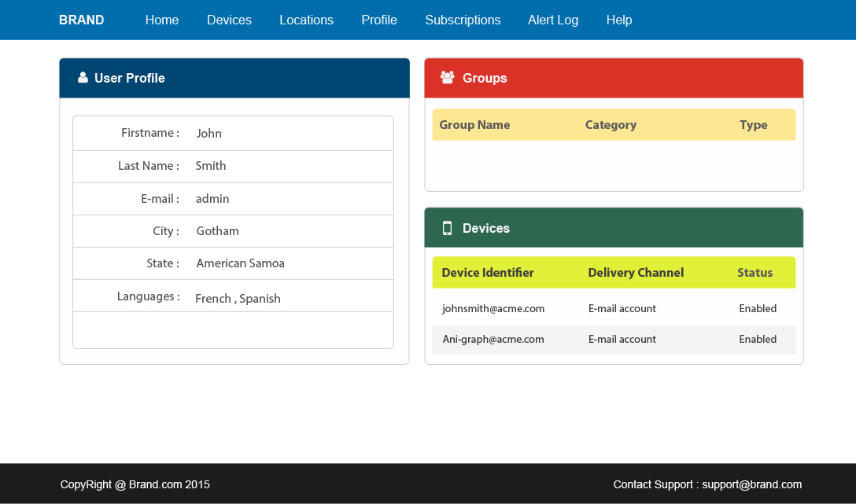Click the Category column header in Groups
The image size is (856, 504).
611,125
